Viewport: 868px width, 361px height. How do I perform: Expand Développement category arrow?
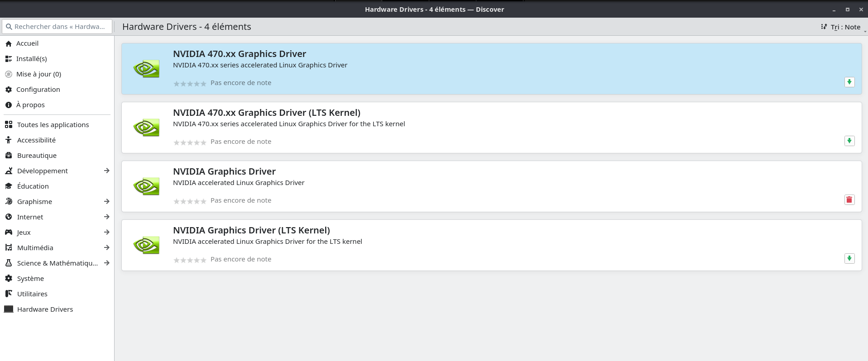point(107,171)
